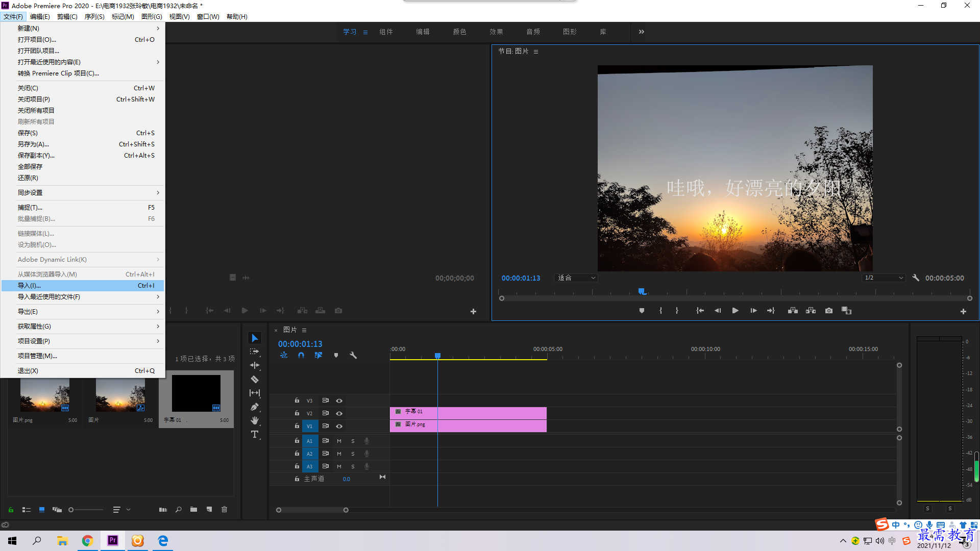Mute audio track A1
This screenshot has height=551, width=980.
(339, 441)
